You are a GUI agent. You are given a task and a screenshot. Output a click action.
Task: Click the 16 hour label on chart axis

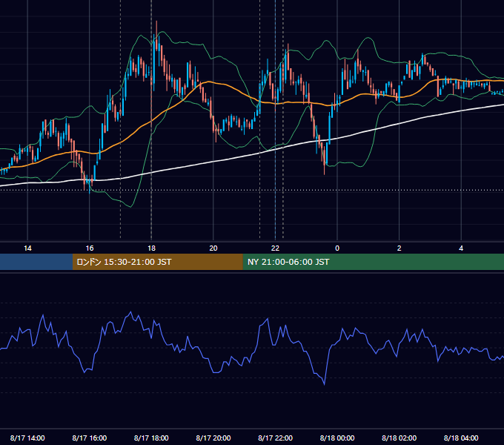pyautogui.click(x=90, y=248)
